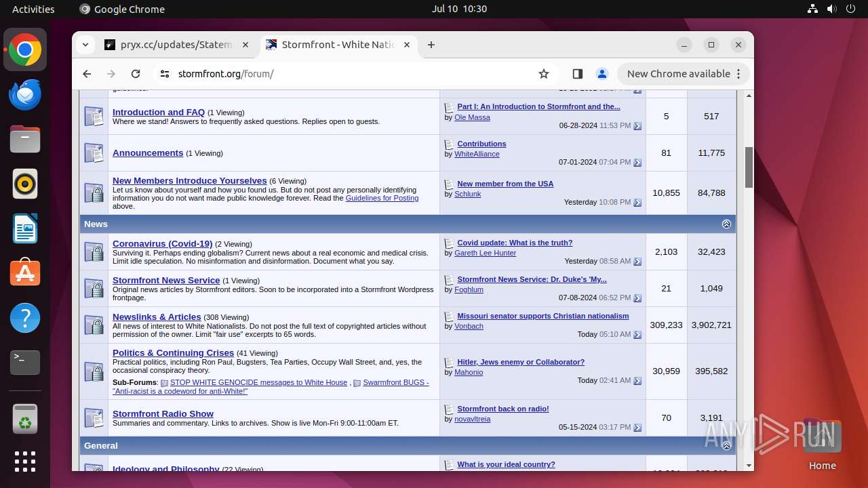
Task: View profile of user Ole Massa
Action: click(x=472, y=117)
